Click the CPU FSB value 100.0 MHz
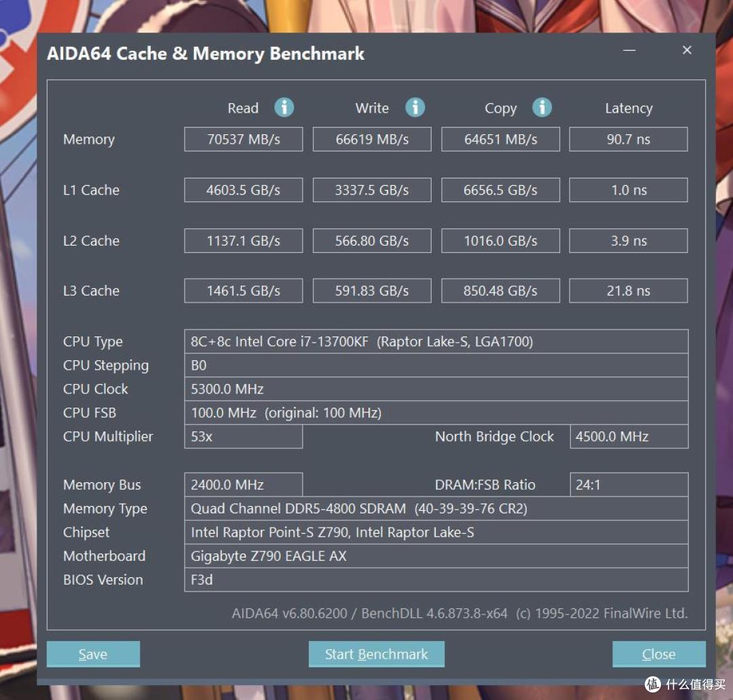This screenshot has height=700, width=733. point(436,413)
